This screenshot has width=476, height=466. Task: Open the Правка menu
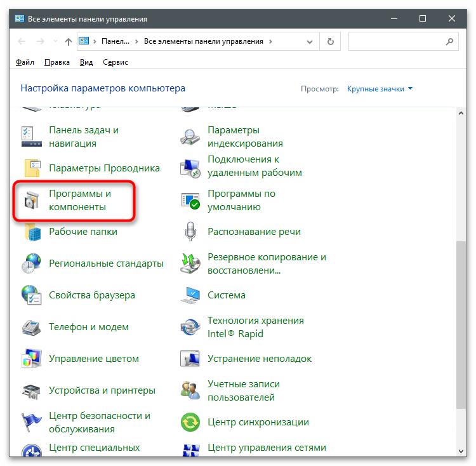pos(57,62)
